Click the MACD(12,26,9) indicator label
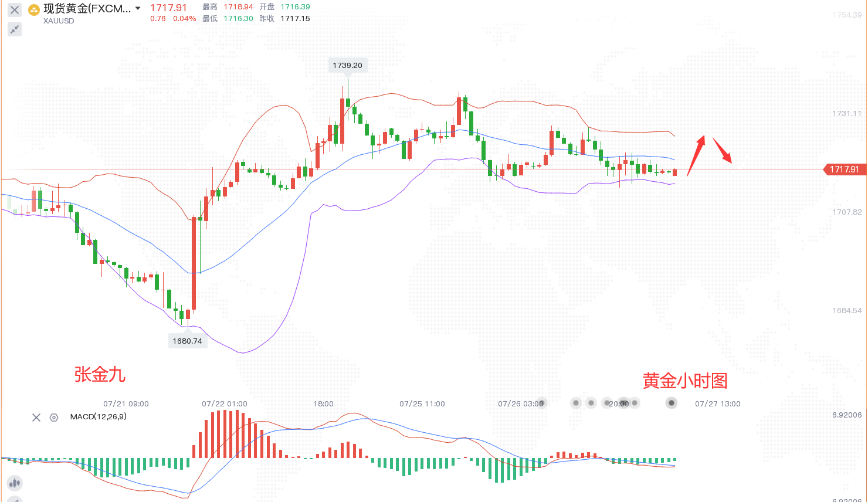Screen dimensions: 868x502 pyautogui.click(x=99, y=417)
